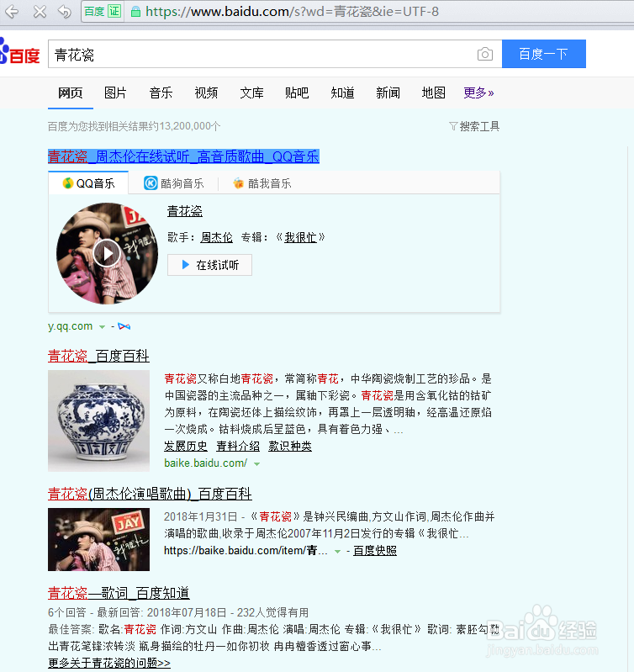
Task: Open 青花瓷—歌词_百度知道 result
Action: tap(119, 593)
